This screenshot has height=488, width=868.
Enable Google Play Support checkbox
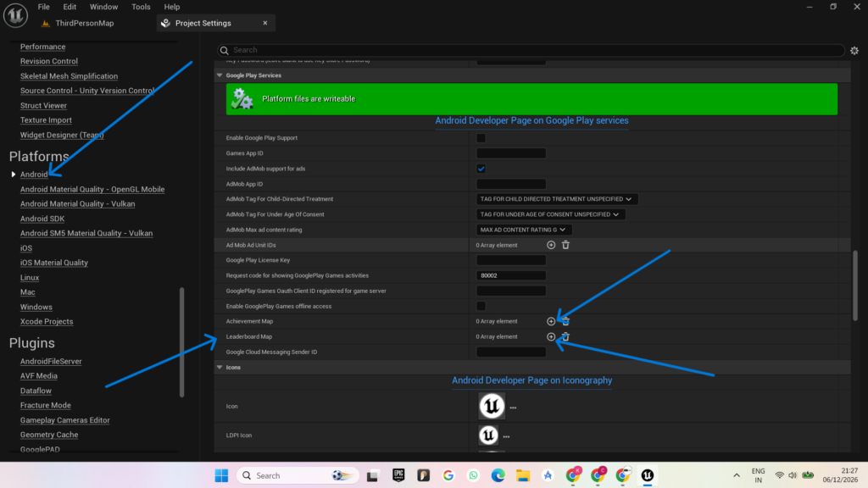(481, 138)
